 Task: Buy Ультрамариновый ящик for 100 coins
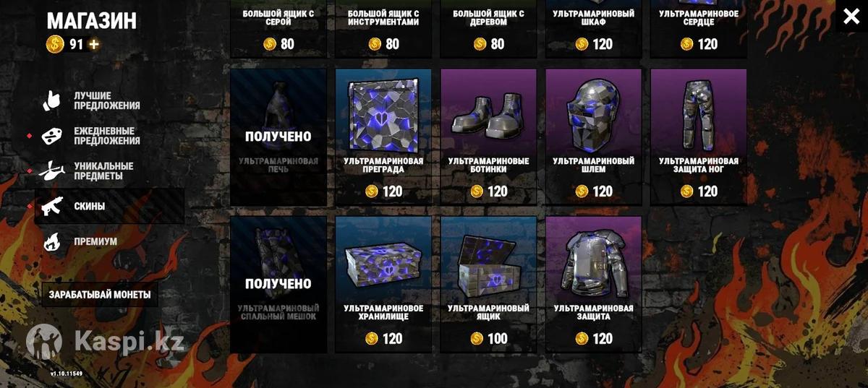tap(488, 339)
